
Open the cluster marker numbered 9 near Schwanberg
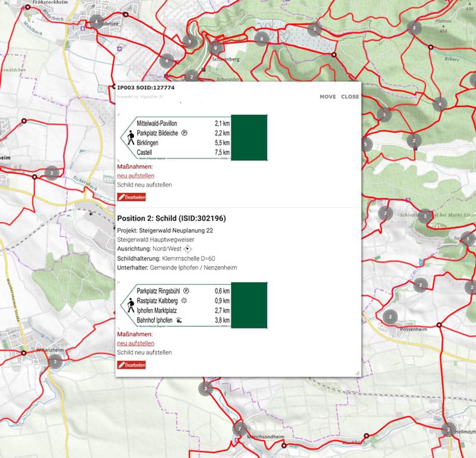click(215, 49)
